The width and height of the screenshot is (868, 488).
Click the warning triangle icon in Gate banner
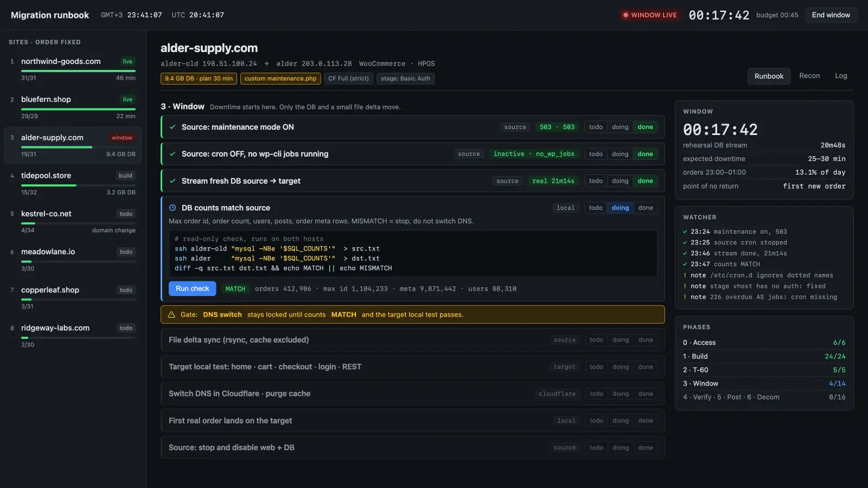tap(171, 314)
